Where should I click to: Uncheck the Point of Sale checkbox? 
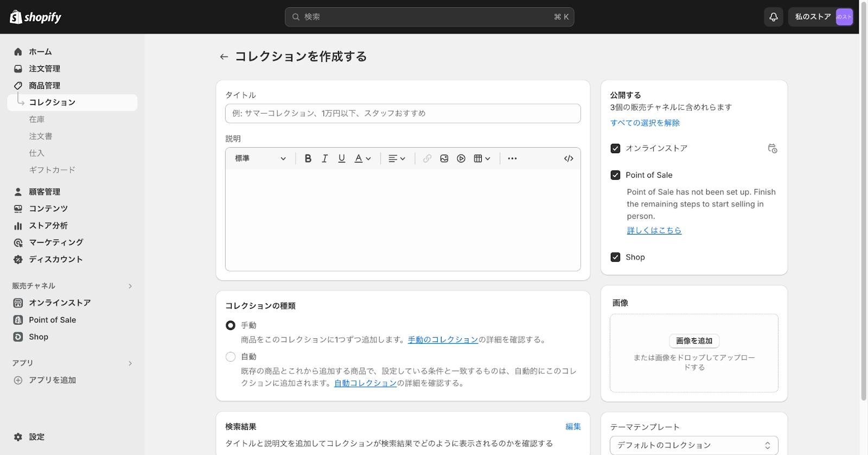click(x=615, y=175)
